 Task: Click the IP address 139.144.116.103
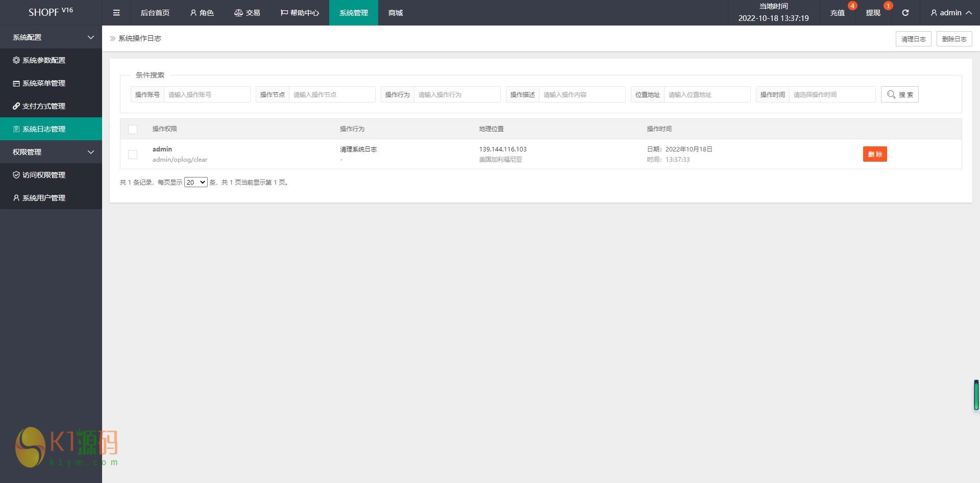(x=503, y=149)
